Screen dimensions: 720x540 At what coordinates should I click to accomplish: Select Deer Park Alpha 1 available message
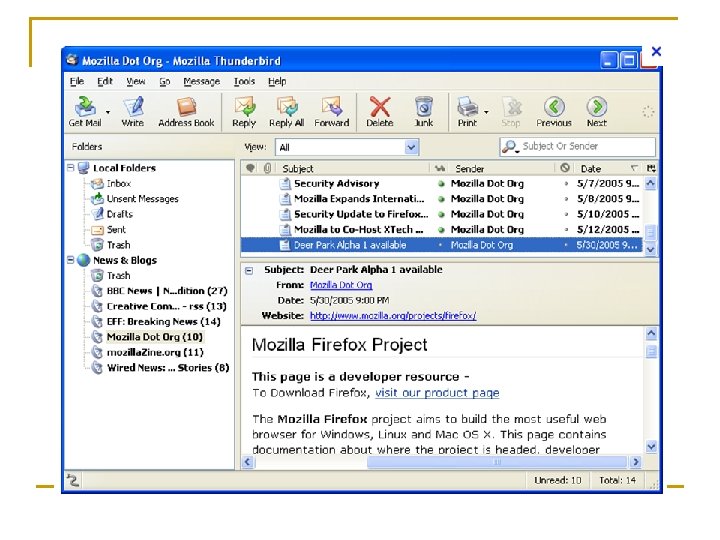(350, 245)
